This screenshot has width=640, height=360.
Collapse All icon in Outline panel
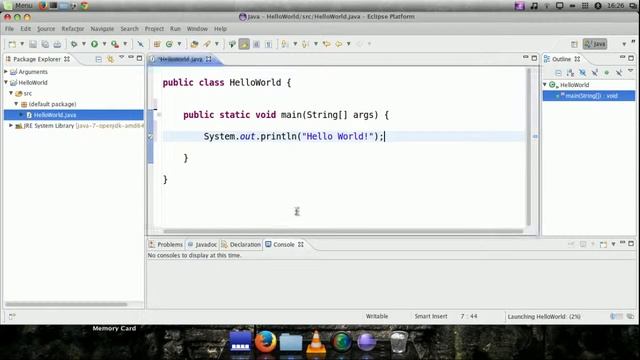click(x=558, y=73)
